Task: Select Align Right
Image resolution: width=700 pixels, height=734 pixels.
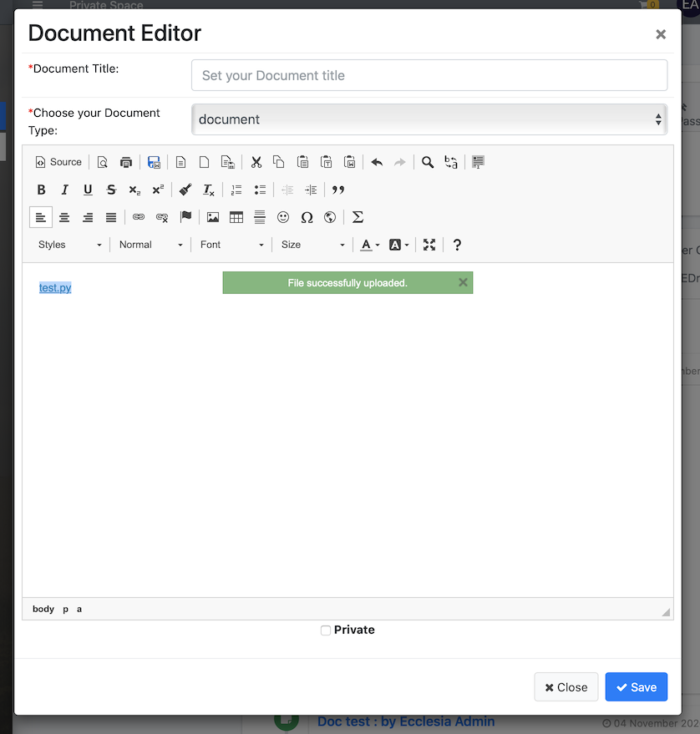Action: (x=88, y=217)
